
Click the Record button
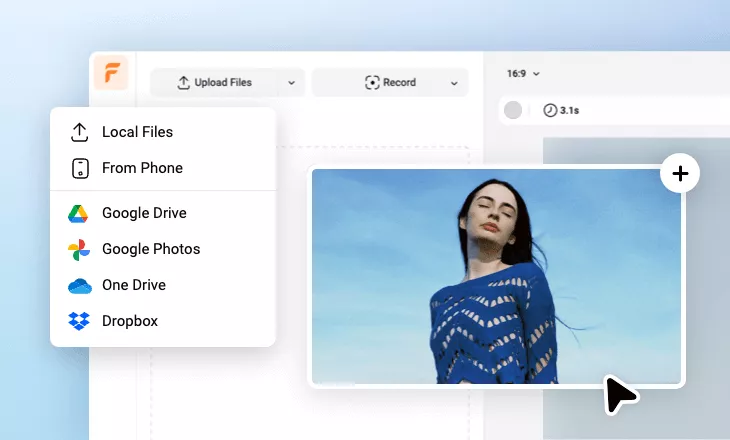coord(390,82)
